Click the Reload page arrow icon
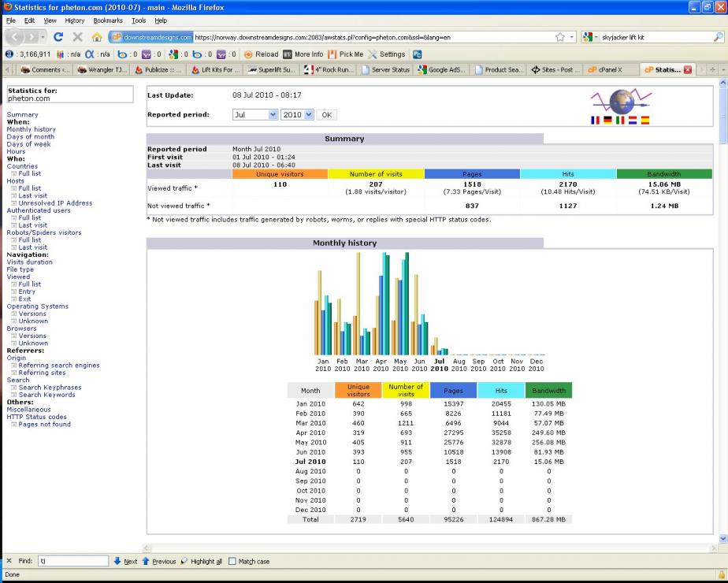Viewport: 728px width, 583px height. pos(58,37)
